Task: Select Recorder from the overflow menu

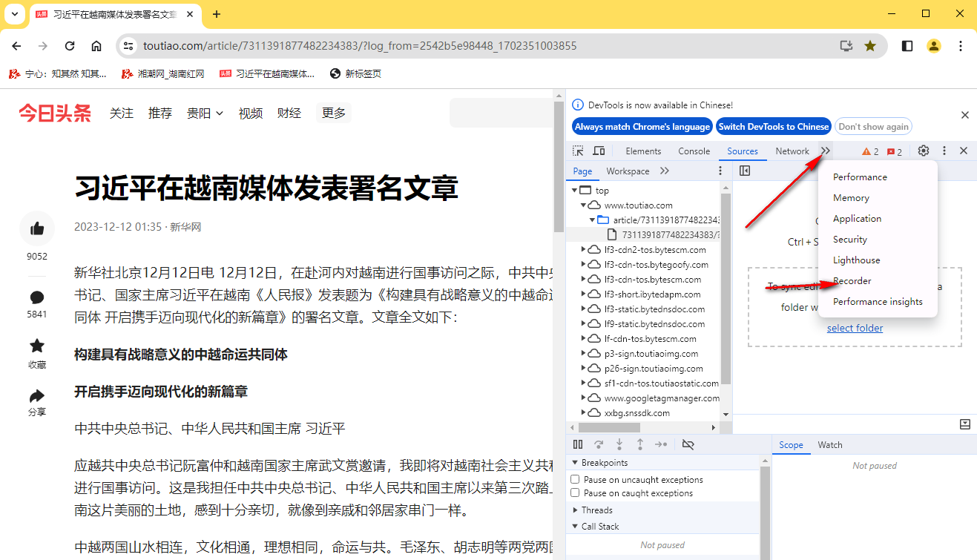Action: pyautogui.click(x=852, y=281)
